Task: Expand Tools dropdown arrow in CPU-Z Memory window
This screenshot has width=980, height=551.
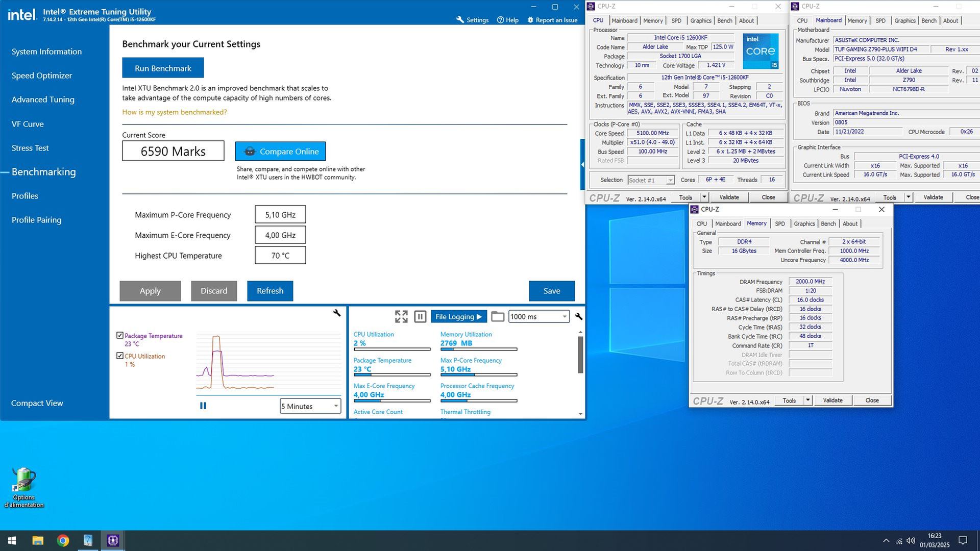Action: 808,400
